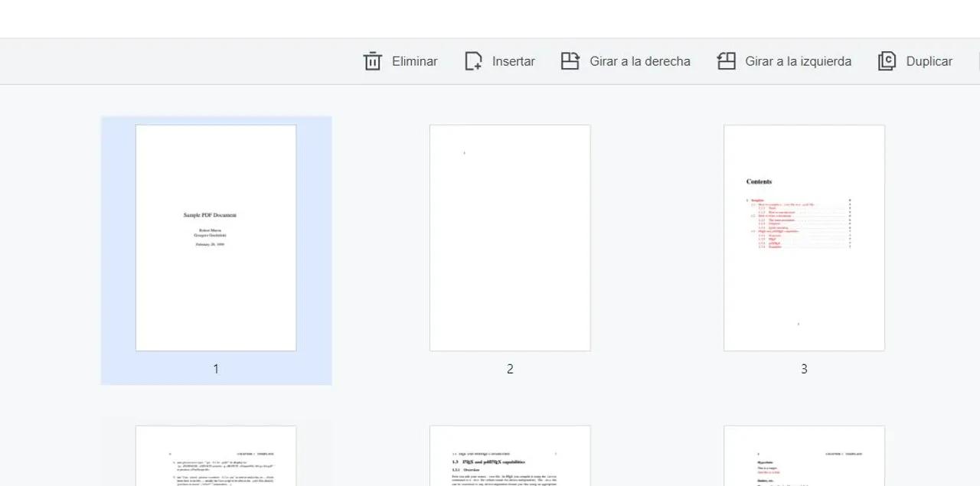The width and height of the screenshot is (980, 486).
Task: Duplicate the page with Duplicar label
Action: pos(929,61)
